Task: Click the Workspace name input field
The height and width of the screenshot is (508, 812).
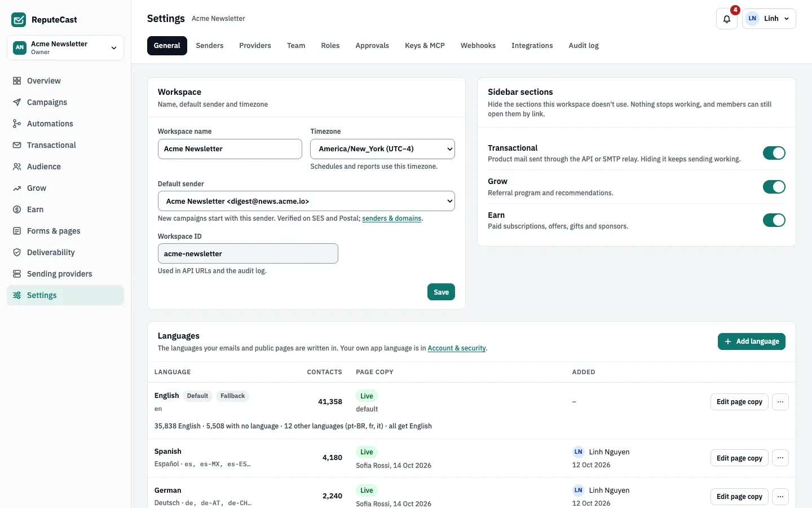Action: tap(230, 149)
